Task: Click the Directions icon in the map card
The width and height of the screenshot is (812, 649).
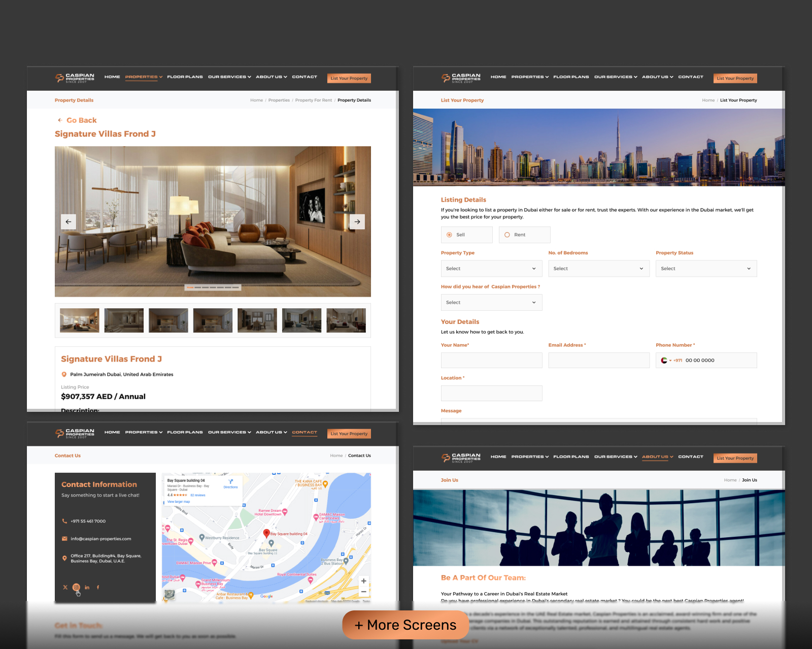Action: click(230, 483)
